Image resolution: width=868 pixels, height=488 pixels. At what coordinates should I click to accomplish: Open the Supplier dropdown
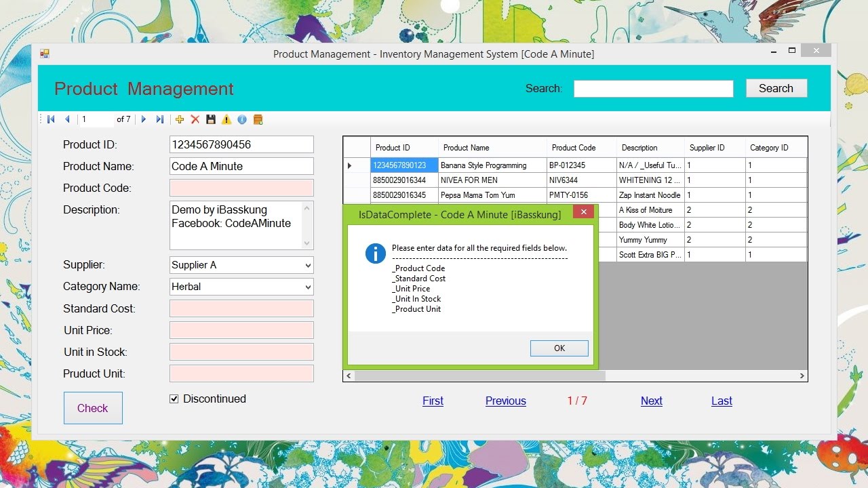308,266
